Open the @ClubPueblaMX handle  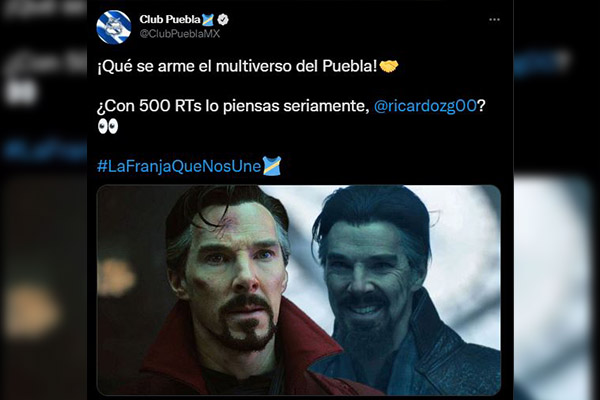point(180,34)
